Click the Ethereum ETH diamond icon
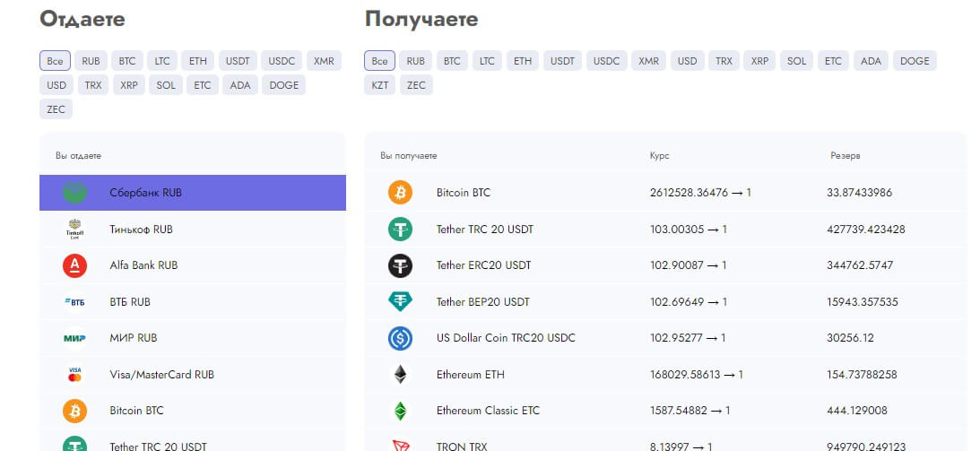The width and height of the screenshot is (980, 451). click(400, 375)
